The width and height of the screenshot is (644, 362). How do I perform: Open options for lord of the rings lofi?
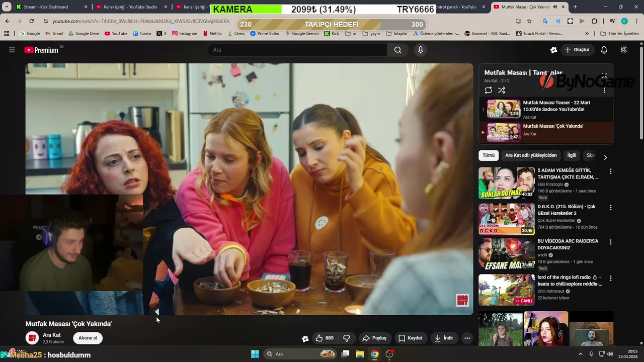tap(611, 279)
